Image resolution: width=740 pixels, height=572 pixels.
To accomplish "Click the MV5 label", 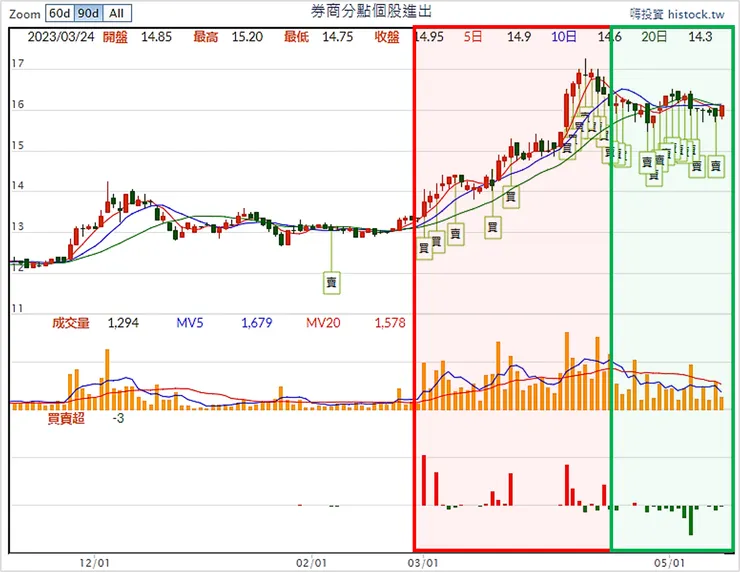I will click(x=190, y=323).
